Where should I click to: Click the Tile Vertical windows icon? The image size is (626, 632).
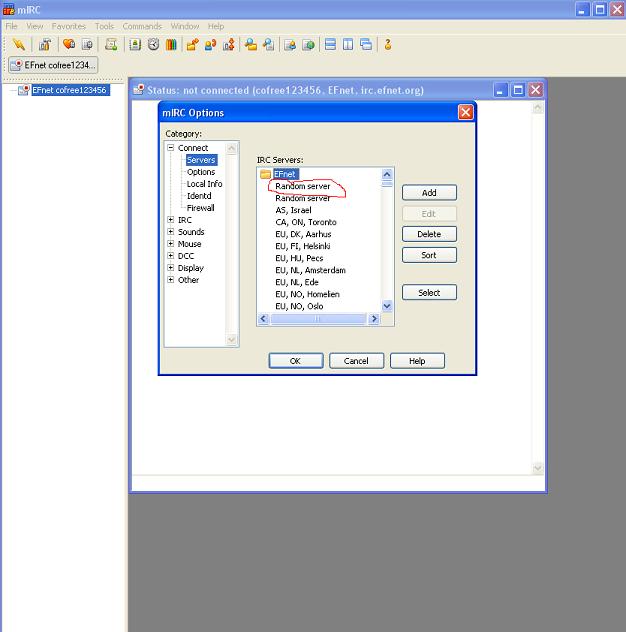pos(348,44)
